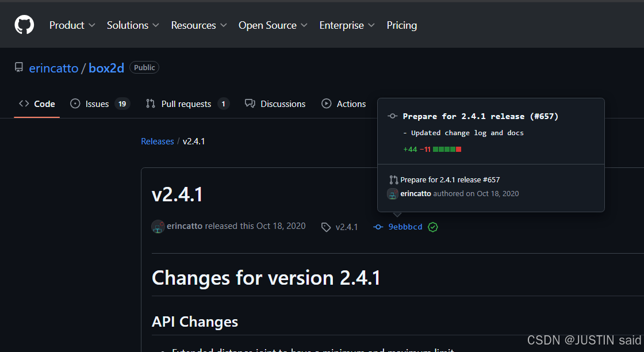This screenshot has width=644, height=352.
Task: Click the Releases breadcrumb link
Action: point(158,141)
